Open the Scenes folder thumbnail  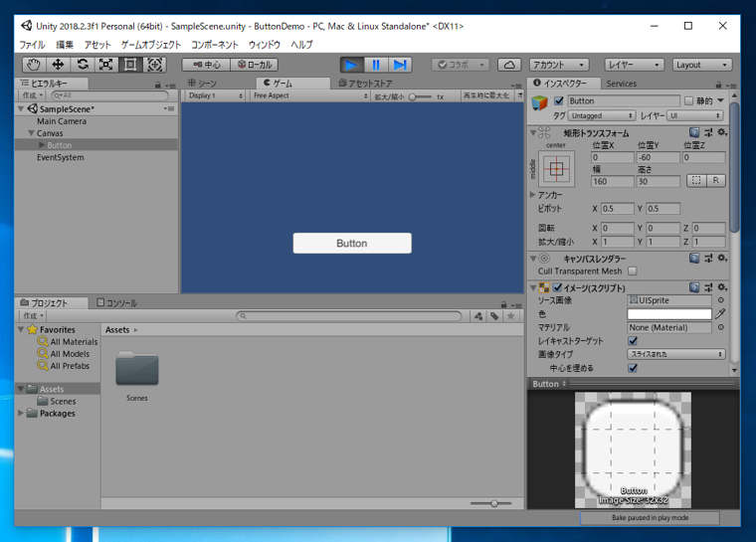tap(137, 368)
